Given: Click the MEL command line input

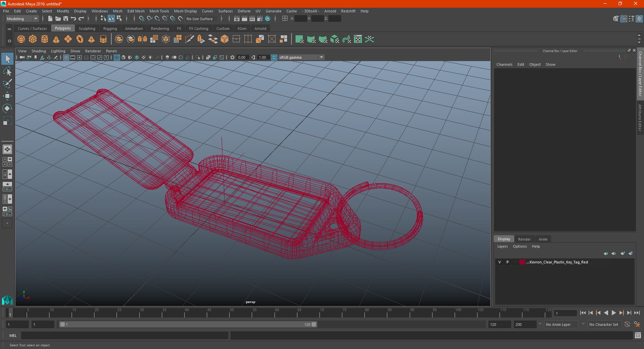Looking at the screenshot, I should click(x=124, y=335).
